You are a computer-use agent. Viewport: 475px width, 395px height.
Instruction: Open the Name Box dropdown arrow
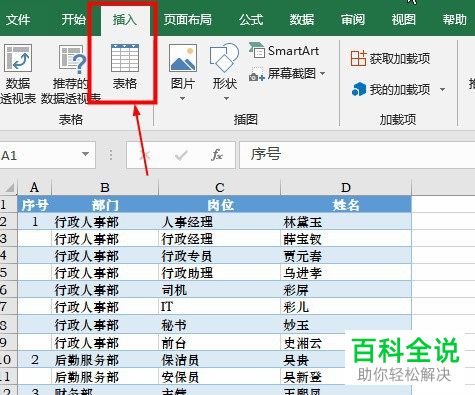(x=86, y=154)
